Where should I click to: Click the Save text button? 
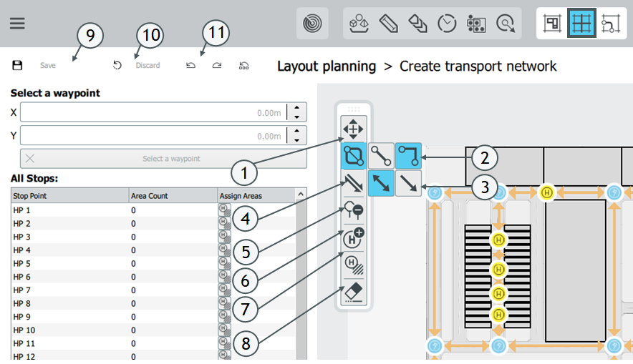(48, 65)
